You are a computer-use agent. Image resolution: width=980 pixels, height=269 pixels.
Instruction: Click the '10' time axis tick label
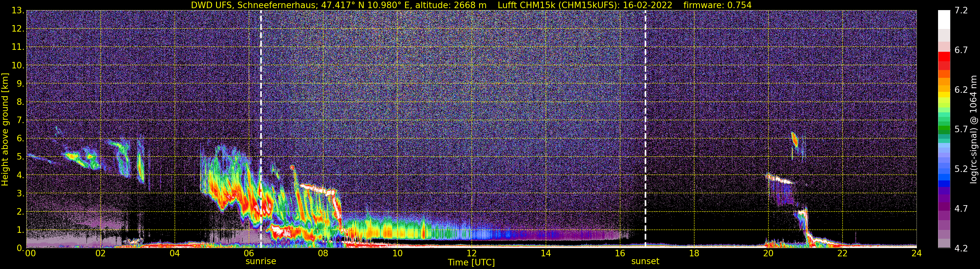[397, 254]
